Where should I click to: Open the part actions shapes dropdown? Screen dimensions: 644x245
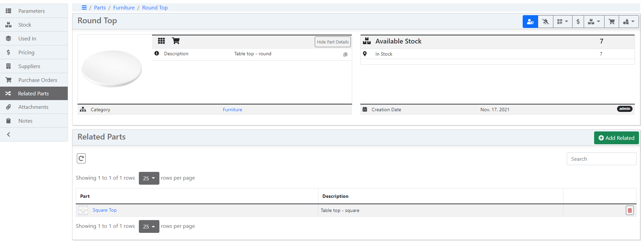(x=628, y=22)
